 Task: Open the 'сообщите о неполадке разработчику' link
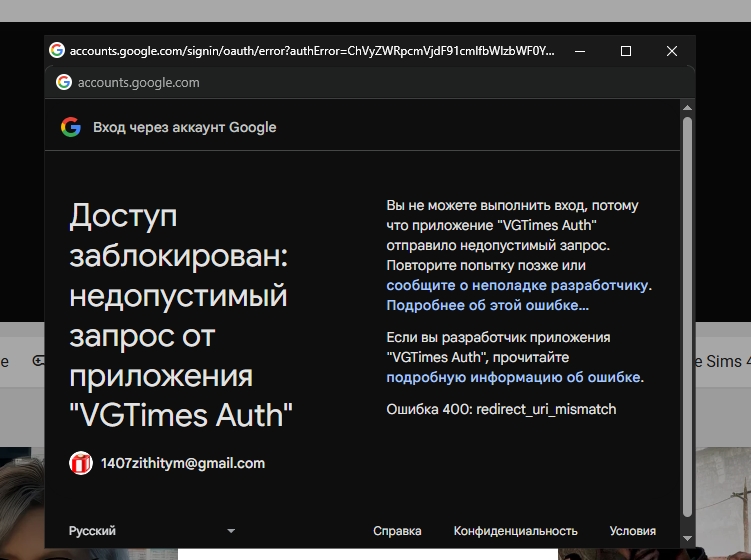518,285
